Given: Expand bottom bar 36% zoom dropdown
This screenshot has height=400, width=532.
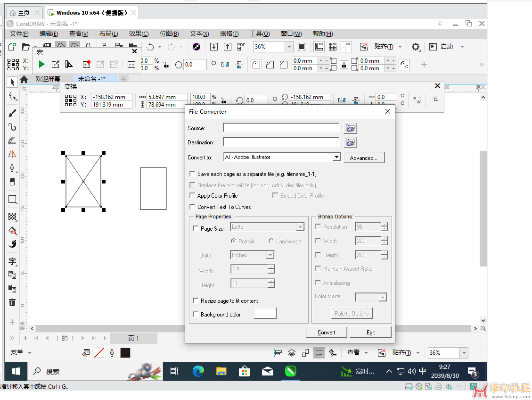Looking at the screenshot, I should pos(464,353).
